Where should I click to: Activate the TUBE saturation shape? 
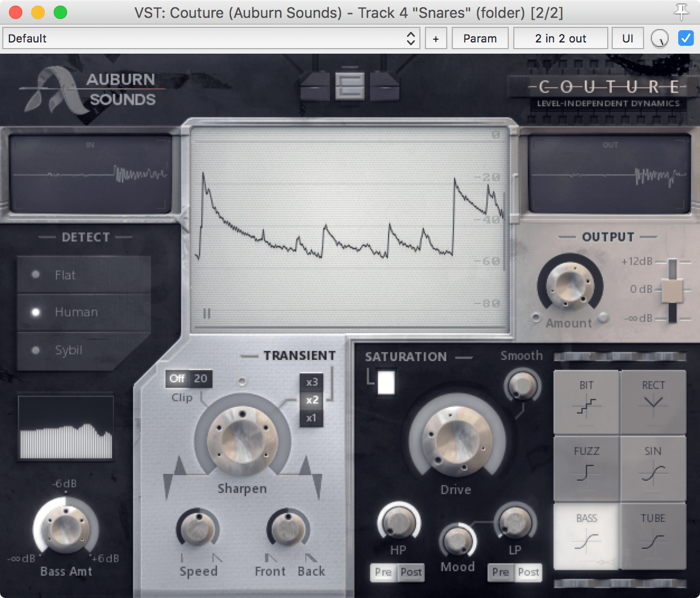click(653, 535)
